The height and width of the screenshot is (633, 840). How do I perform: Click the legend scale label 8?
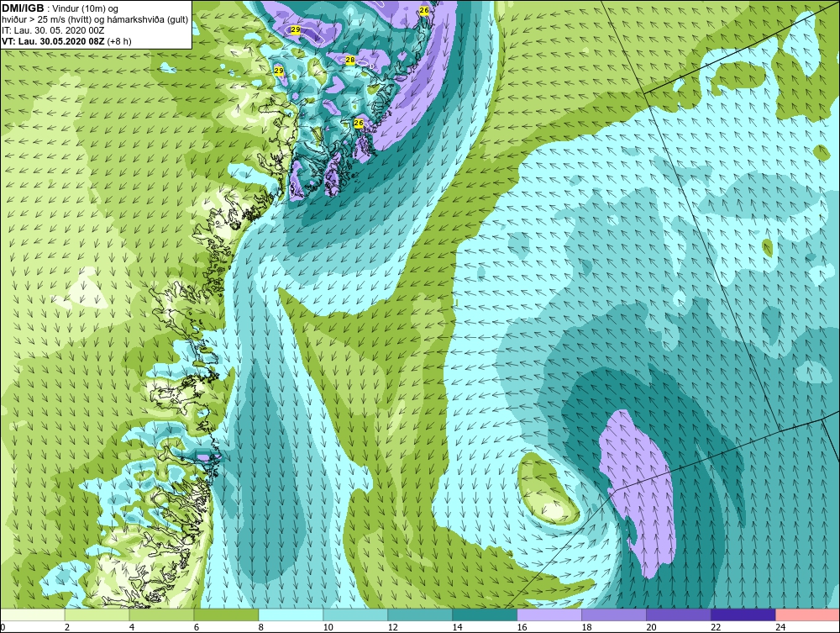point(261,627)
